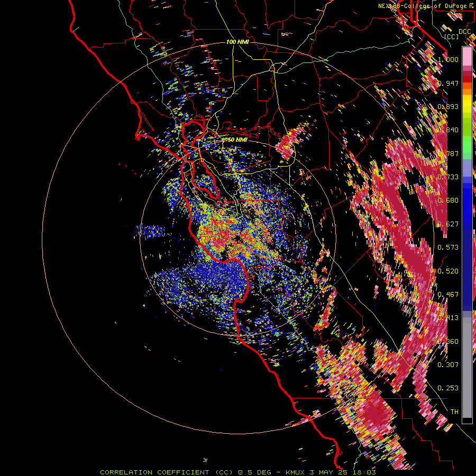Click the 0.307 legend value
476x476 pixels.
pyautogui.click(x=448, y=365)
